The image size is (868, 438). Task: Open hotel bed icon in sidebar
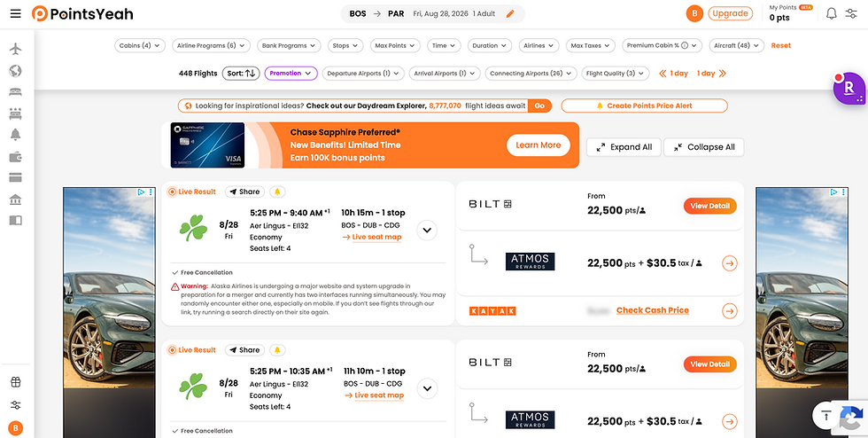16,92
